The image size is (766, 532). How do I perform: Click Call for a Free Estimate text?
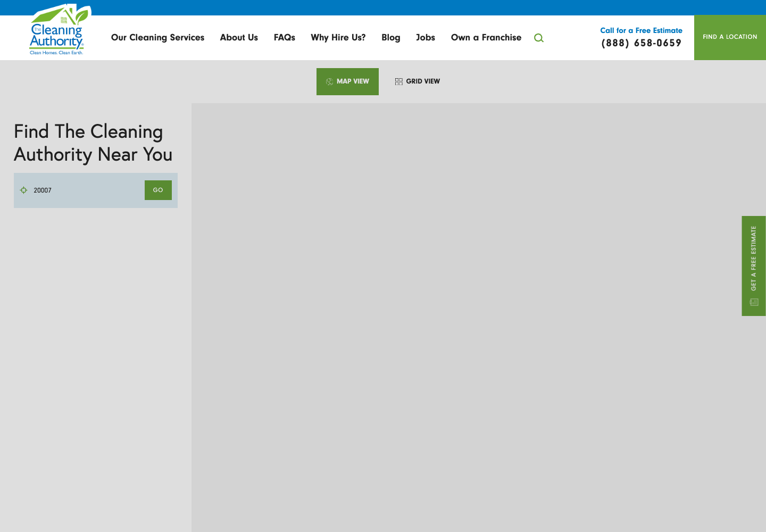pos(642,30)
